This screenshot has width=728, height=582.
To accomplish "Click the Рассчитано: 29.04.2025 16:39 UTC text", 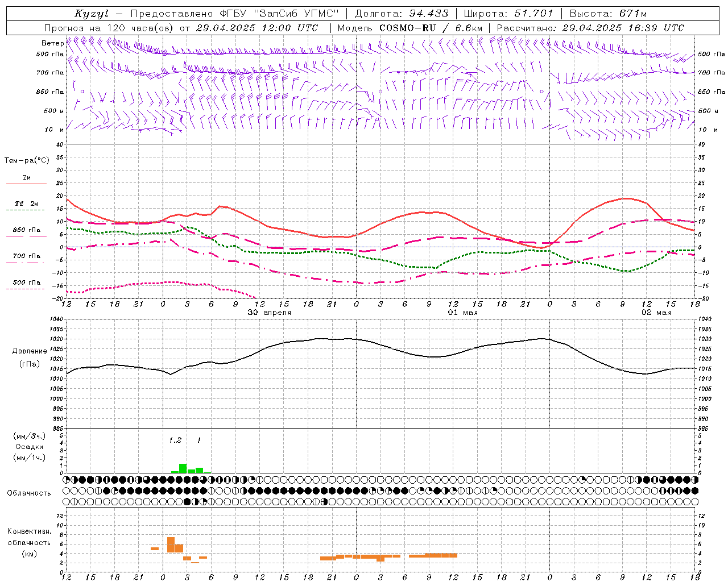I will coord(590,28).
